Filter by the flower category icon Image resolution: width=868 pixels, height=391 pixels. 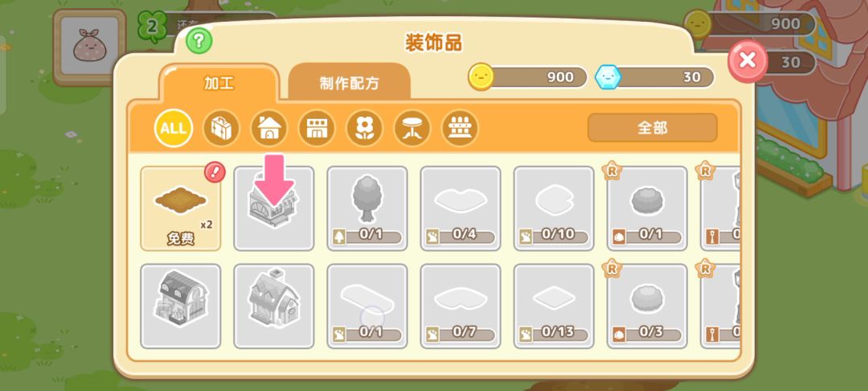[364, 128]
